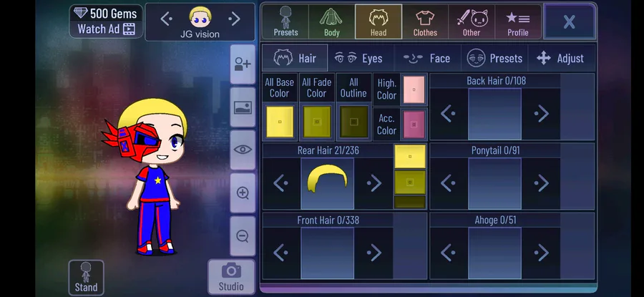Open the Rear Hair 21/236 preview

click(327, 184)
